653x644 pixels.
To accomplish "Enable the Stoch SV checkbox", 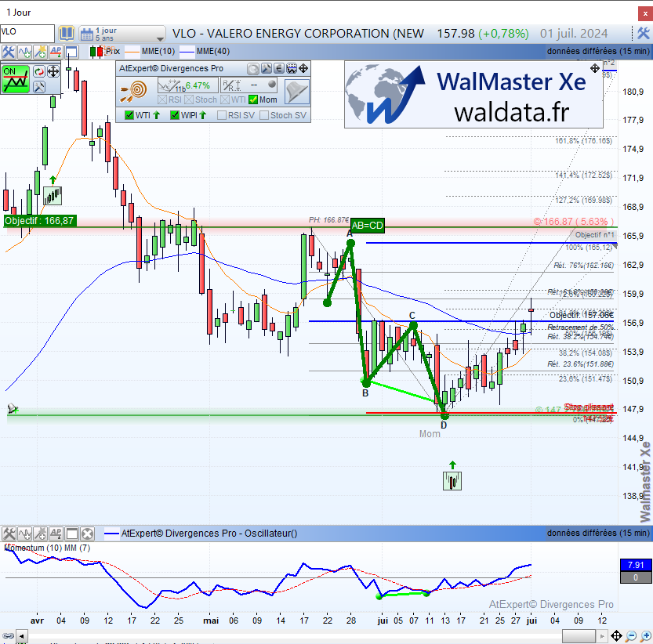I will pos(264,115).
